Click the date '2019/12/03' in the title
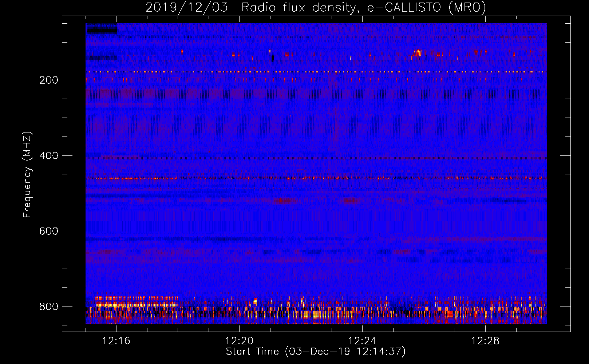This screenshot has height=364, width=589. click(x=187, y=7)
